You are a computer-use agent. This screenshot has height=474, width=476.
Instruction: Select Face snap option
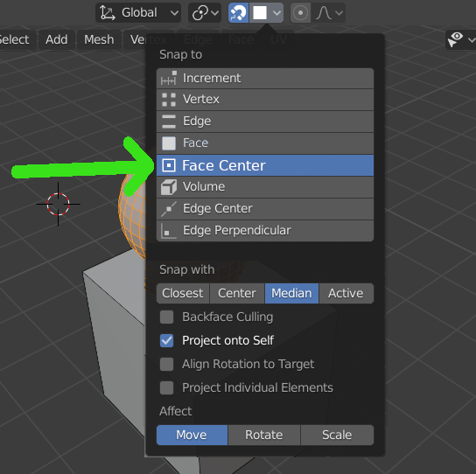(x=265, y=143)
